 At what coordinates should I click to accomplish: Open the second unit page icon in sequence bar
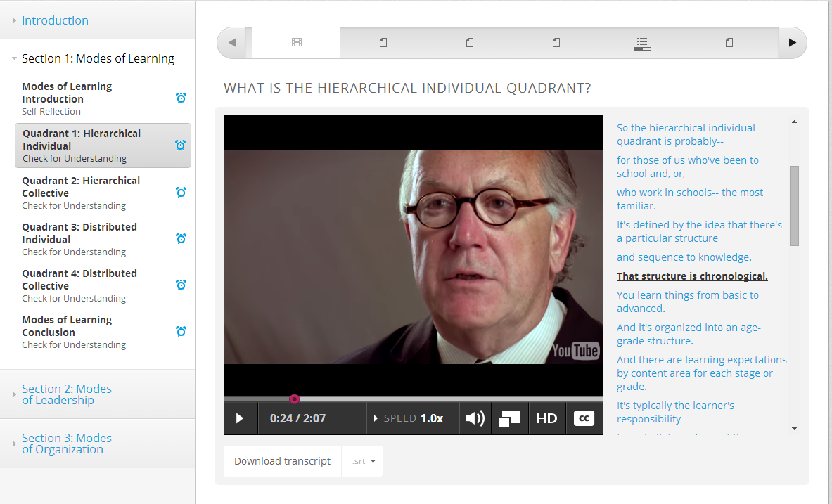(470, 43)
